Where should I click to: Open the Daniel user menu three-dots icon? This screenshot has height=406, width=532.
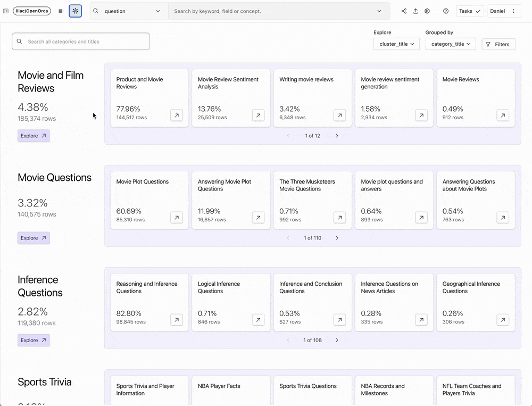coord(513,11)
